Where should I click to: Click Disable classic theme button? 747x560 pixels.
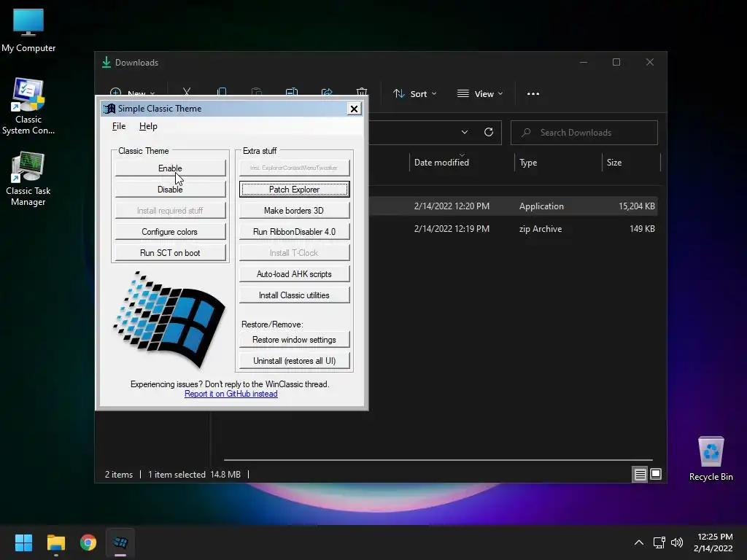[x=170, y=190]
